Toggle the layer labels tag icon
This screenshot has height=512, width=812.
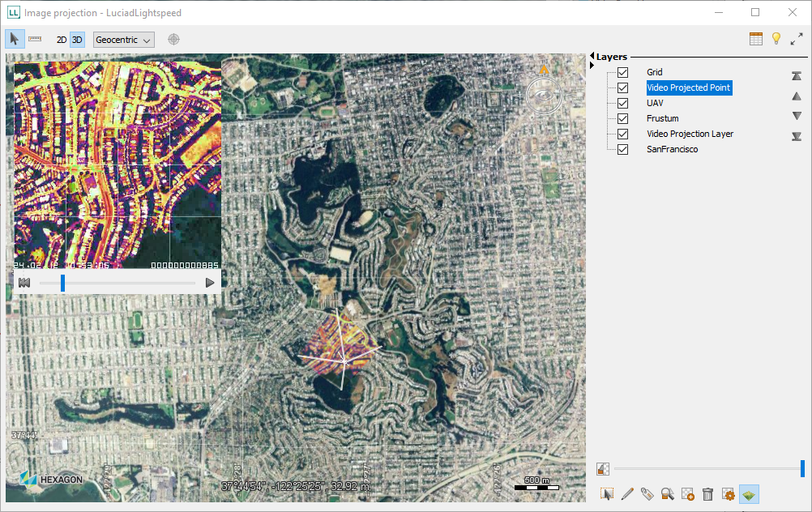pyautogui.click(x=647, y=494)
